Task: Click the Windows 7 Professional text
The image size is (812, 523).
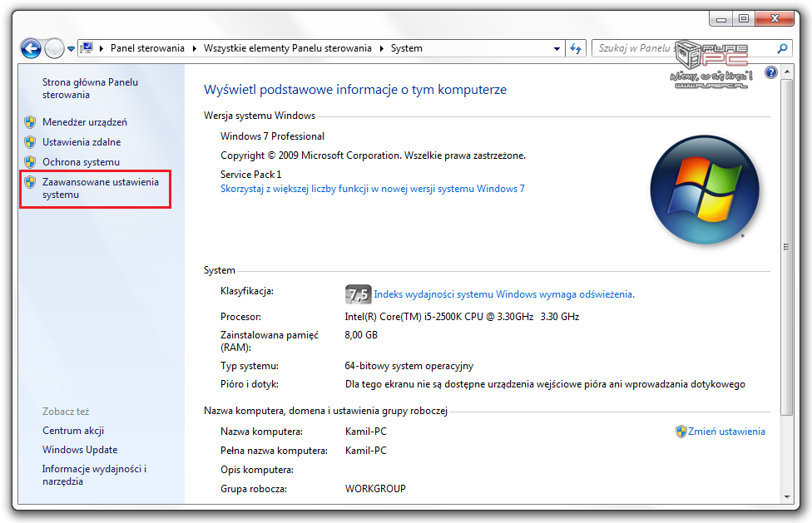Action: click(272, 136)
